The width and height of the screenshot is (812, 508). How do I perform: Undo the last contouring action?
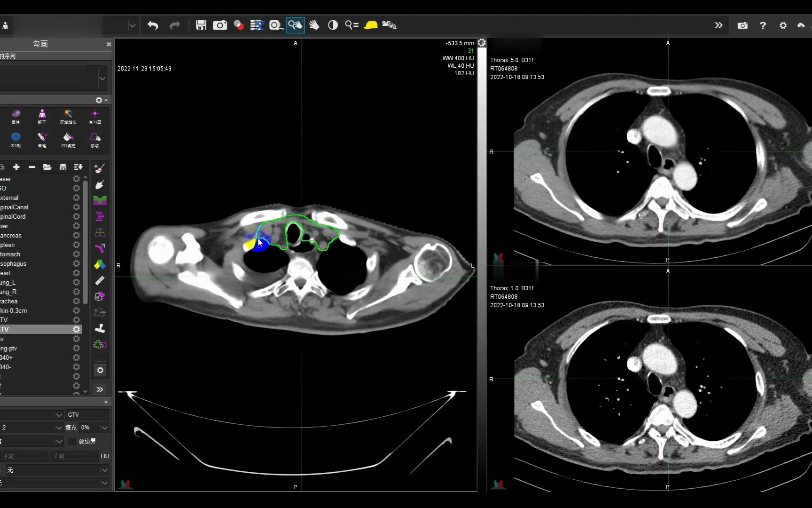[x=153, y=25]
